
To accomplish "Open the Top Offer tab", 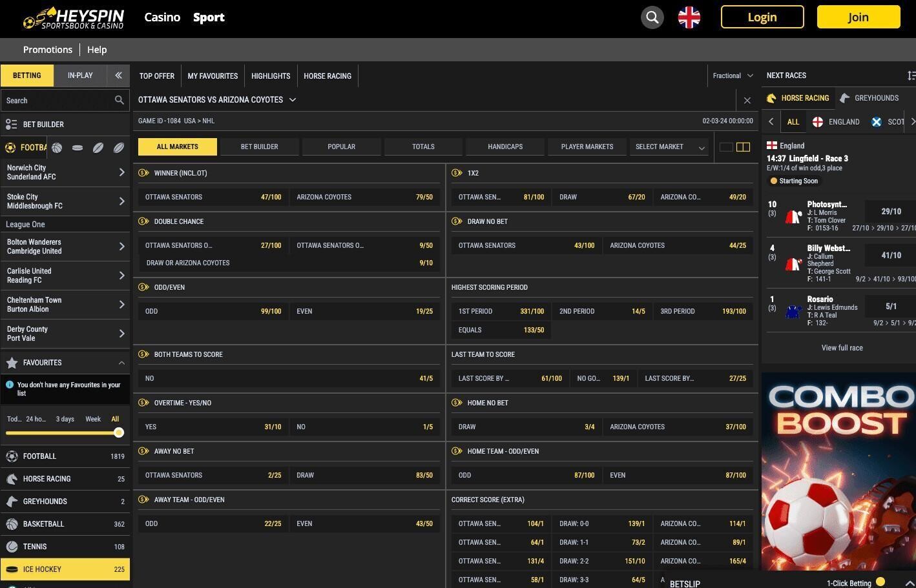I will point(157,76).
